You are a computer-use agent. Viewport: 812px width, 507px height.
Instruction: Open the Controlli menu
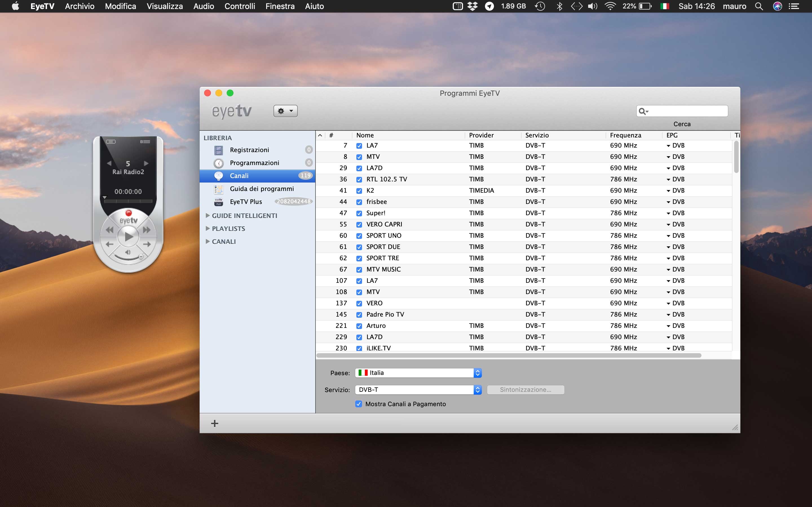[240, 6]
